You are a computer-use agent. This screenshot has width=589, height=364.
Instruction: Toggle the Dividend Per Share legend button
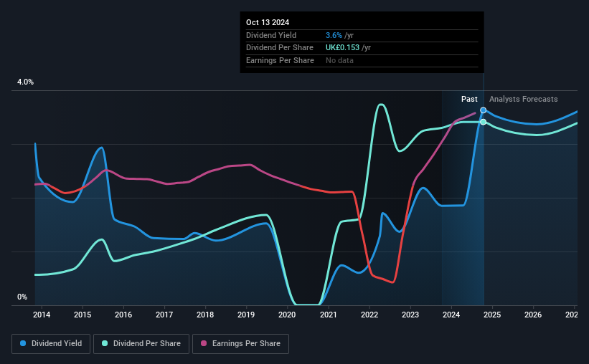tap(141, 344)
